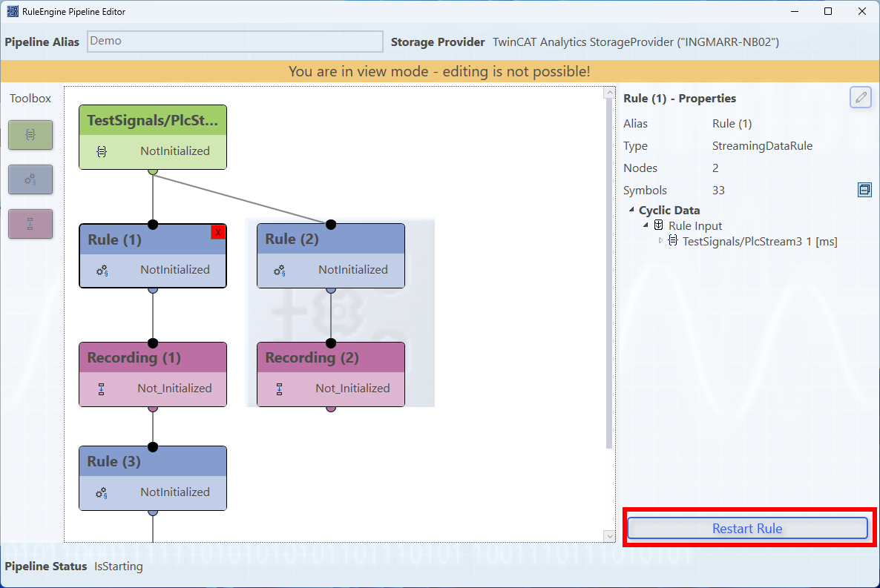Viewport: 880px width, 588px height.
Task: Click the canvas vertical scrollbar thumb
Action: pyautogui.click(x=609, y=274)
